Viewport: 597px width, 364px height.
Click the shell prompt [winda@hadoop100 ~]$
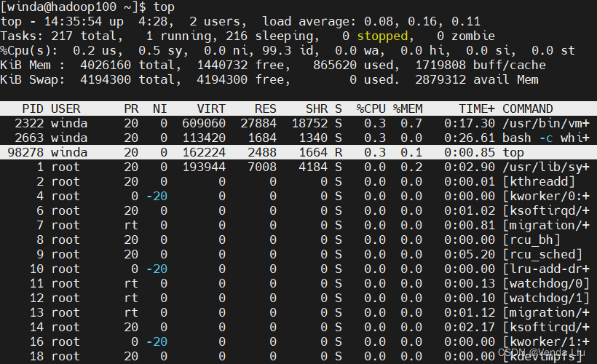[x=73, y=7]
